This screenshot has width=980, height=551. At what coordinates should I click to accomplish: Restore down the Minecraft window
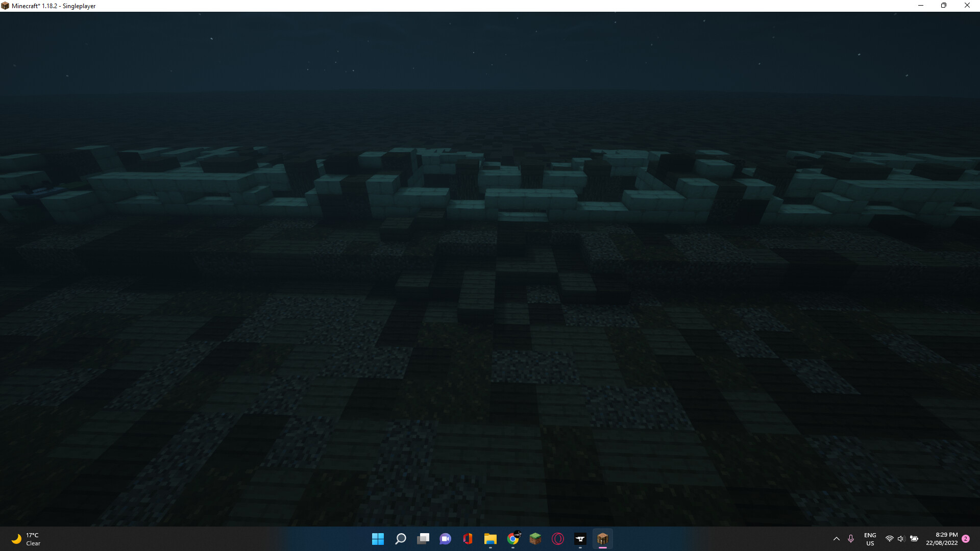(944, 6)
